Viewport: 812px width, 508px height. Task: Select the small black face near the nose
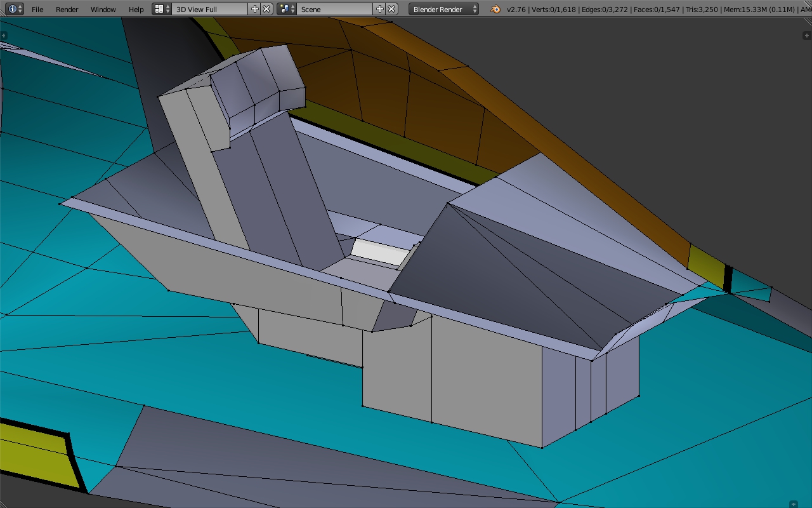[728, 279]
